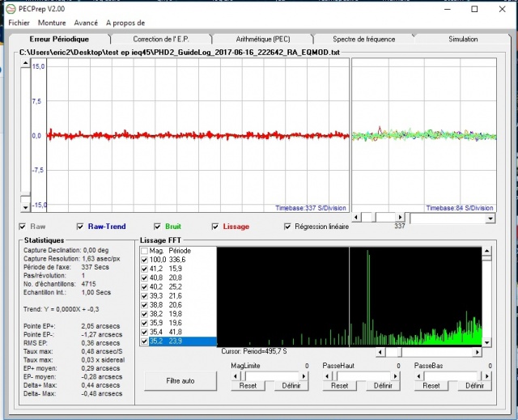
Task: Click PasseBas slider left arrow
Action: click(x=419, y=375)
